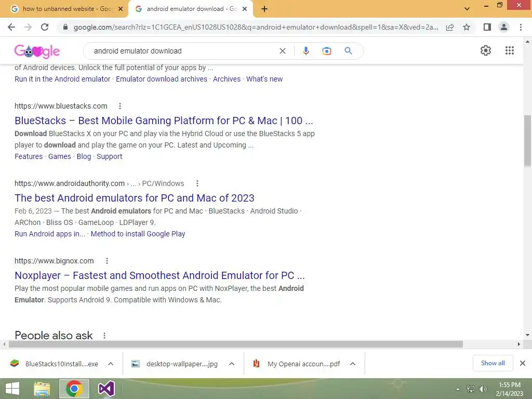Screen dimensions: 532x399
Task: Click 'Show all' downloads button
Action: coord(493,363)
